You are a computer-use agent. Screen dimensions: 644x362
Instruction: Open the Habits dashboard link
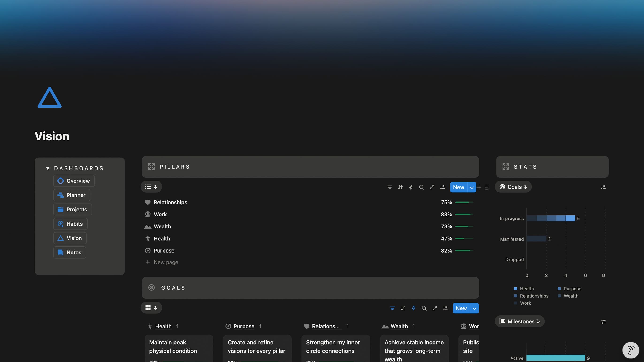[x=70, y=224]
